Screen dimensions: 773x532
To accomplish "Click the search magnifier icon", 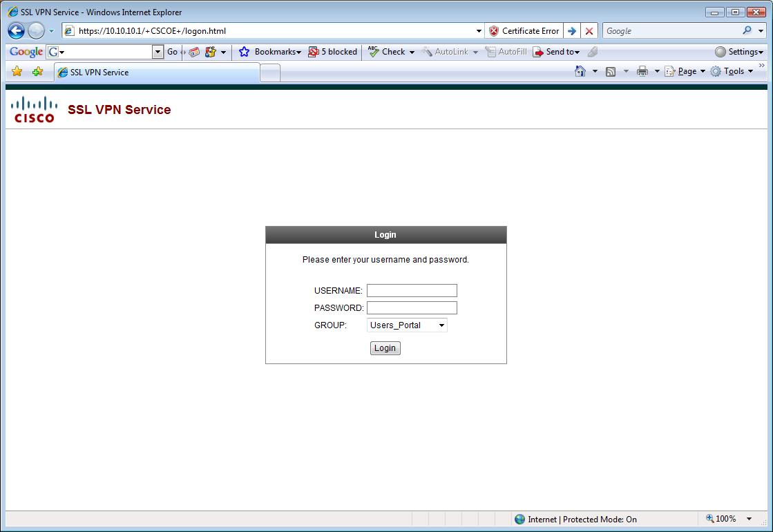I will [747, 30].
